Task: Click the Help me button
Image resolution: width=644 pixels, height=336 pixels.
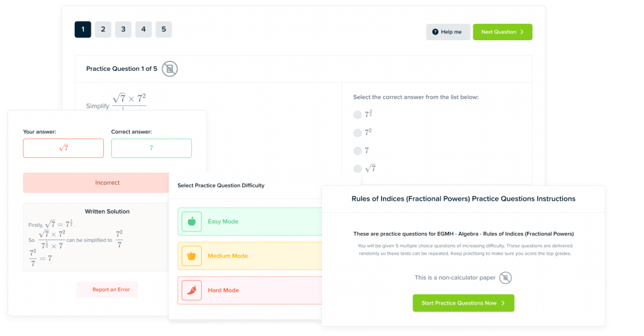Action: pyautogui.click(x=448, y=32)
